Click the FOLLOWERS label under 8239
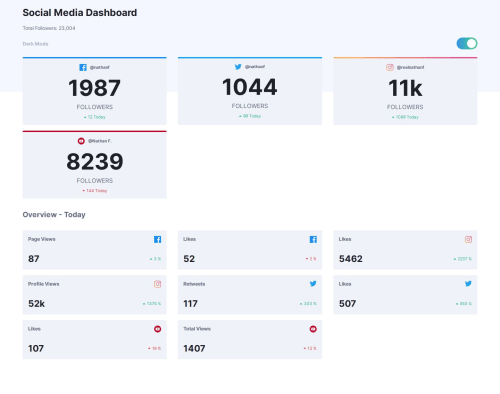The width and height of the screenshot is (500, 394). pyautogui.click(x=95, y=181)
